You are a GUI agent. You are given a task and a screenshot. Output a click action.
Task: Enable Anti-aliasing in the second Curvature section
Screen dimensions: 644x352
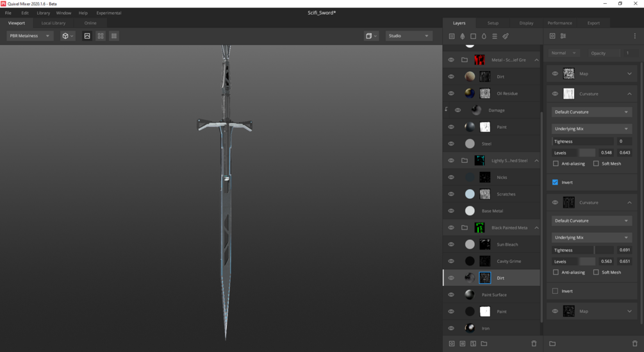pos(556,272)
